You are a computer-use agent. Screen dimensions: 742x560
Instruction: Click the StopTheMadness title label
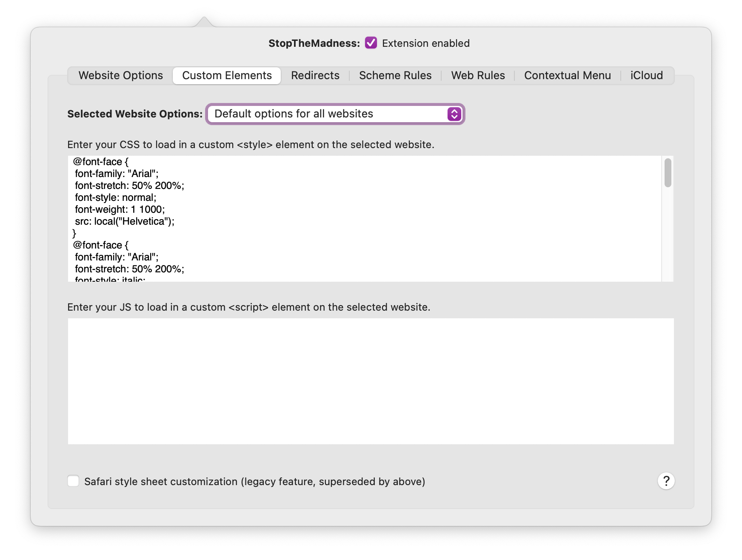(x=314, y=43)
